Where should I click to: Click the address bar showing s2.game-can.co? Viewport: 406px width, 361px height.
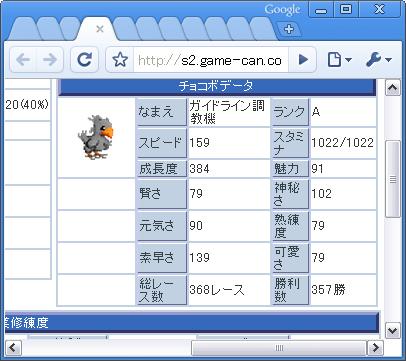[x=211, y=60]
